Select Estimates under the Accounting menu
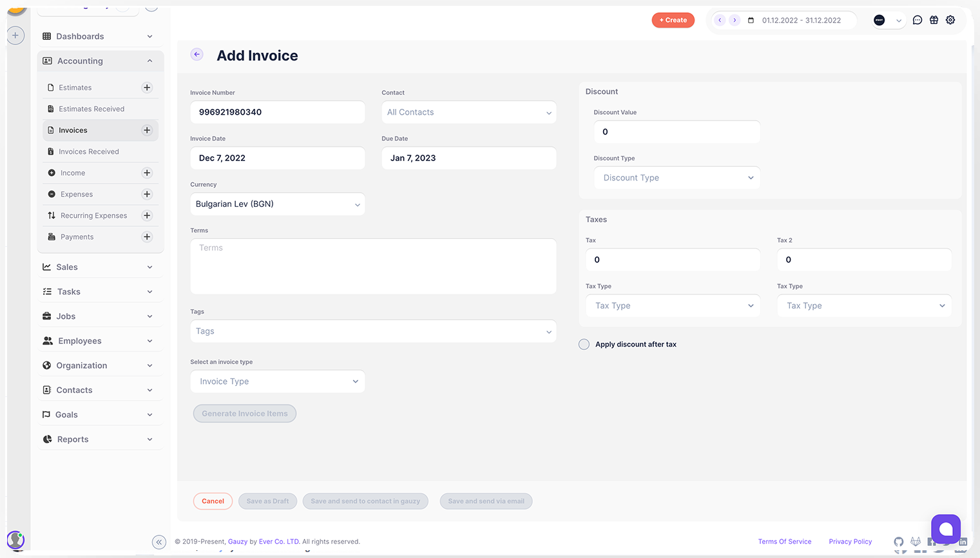Viewport: 980px width, 558px height. pyautogui.click(x=75, y=87)
